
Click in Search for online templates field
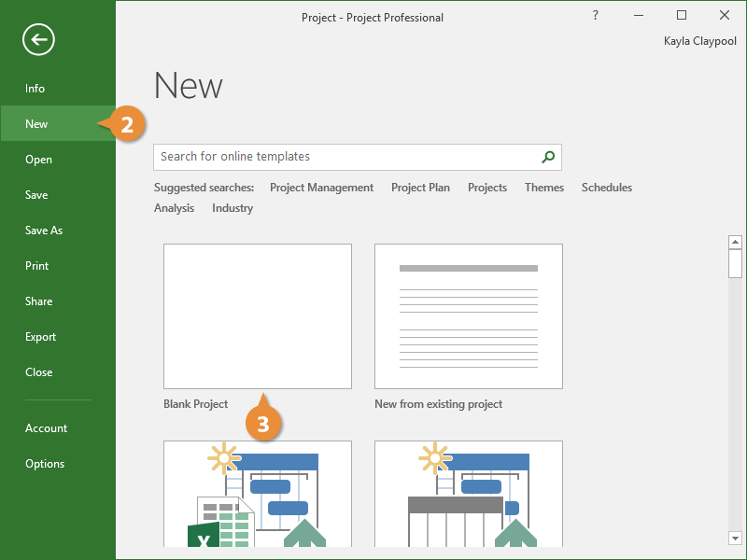345,157
